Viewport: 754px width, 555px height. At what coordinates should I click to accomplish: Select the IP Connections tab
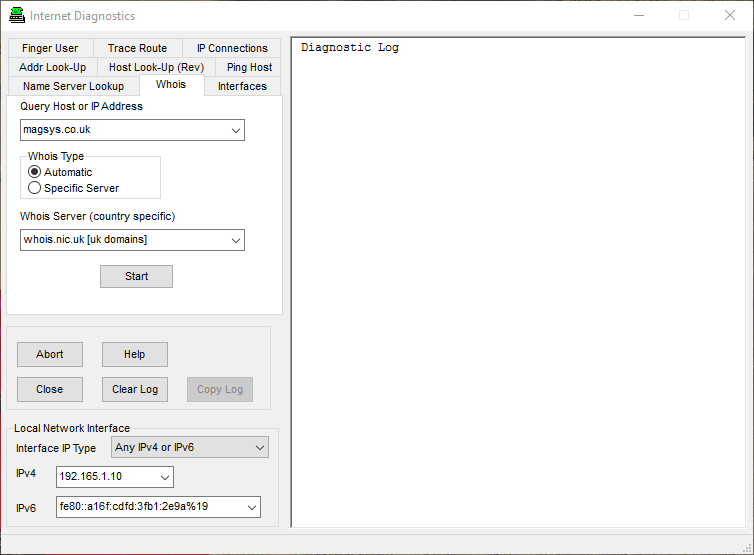click(x=232, y=48)
